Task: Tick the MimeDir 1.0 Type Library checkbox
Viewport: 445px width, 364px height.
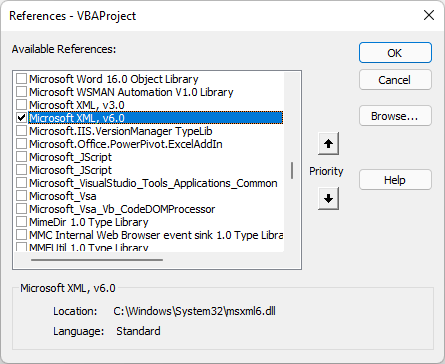Action: pyautogui.click(x=22, y=222)
